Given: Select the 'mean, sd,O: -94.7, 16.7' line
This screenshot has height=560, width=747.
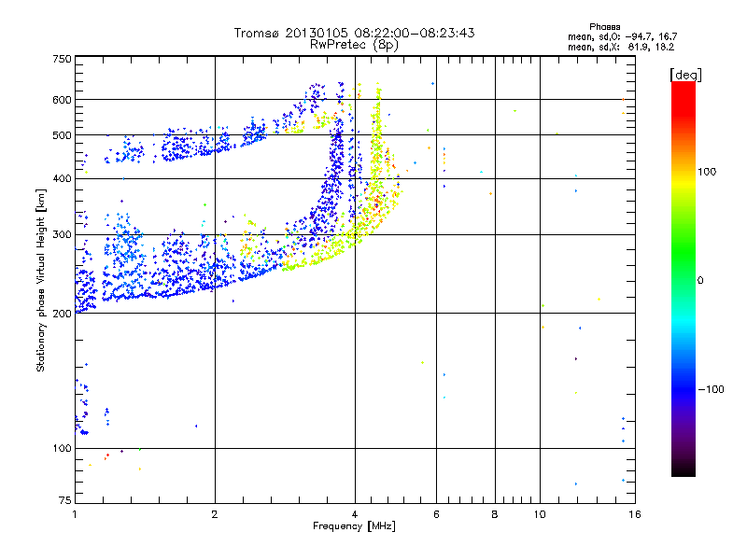Looking at the screenshot, I should coord(622,36).
